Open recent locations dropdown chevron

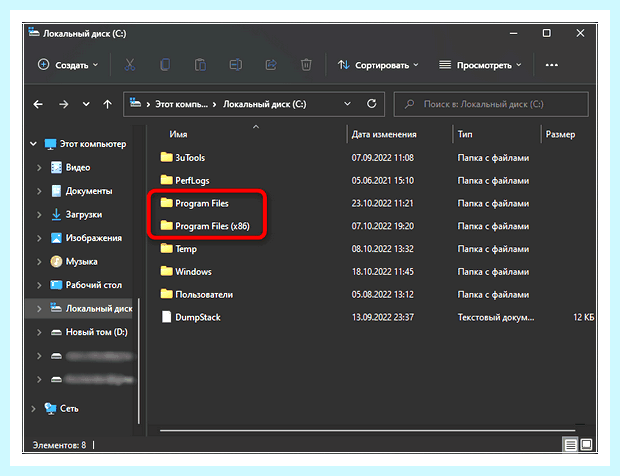click(x=86, y=104)
